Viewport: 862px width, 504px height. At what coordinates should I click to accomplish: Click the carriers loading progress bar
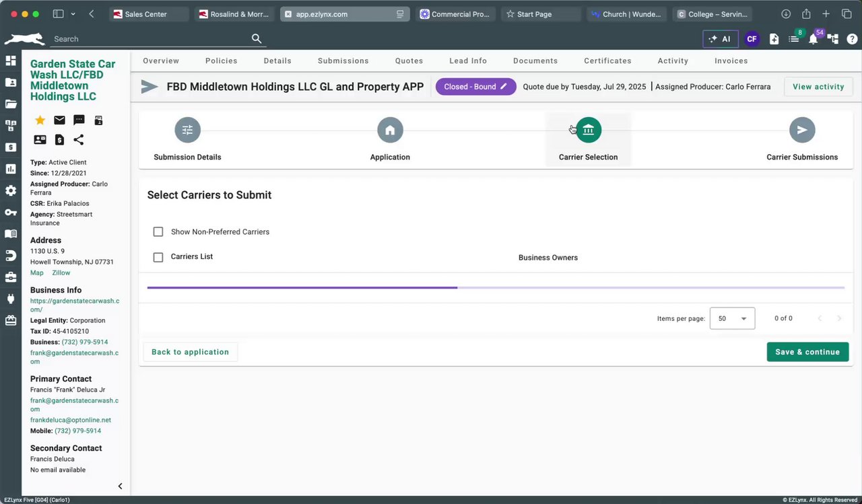coord(496,288)
